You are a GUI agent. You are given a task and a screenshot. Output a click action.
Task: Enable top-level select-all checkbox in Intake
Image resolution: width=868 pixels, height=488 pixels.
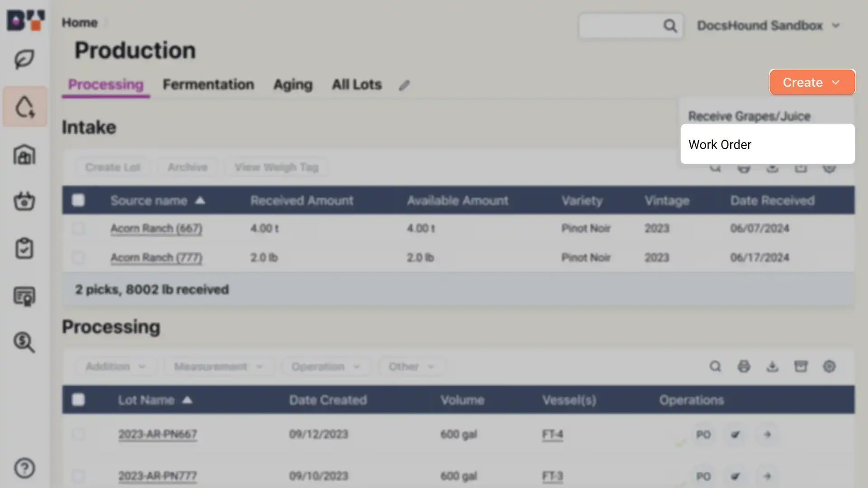(78, 200)
